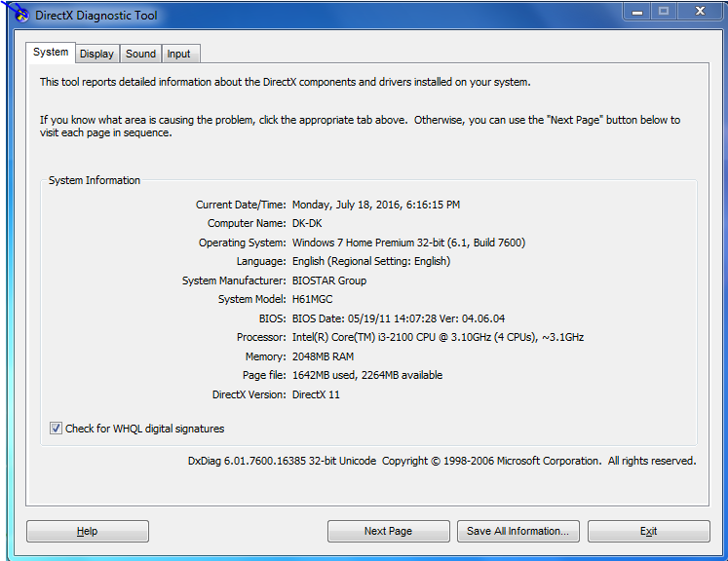This screenshot has height=561, width=728.
Task: Click the Operating System value Windows 7
Action: (x=408, y=243)
